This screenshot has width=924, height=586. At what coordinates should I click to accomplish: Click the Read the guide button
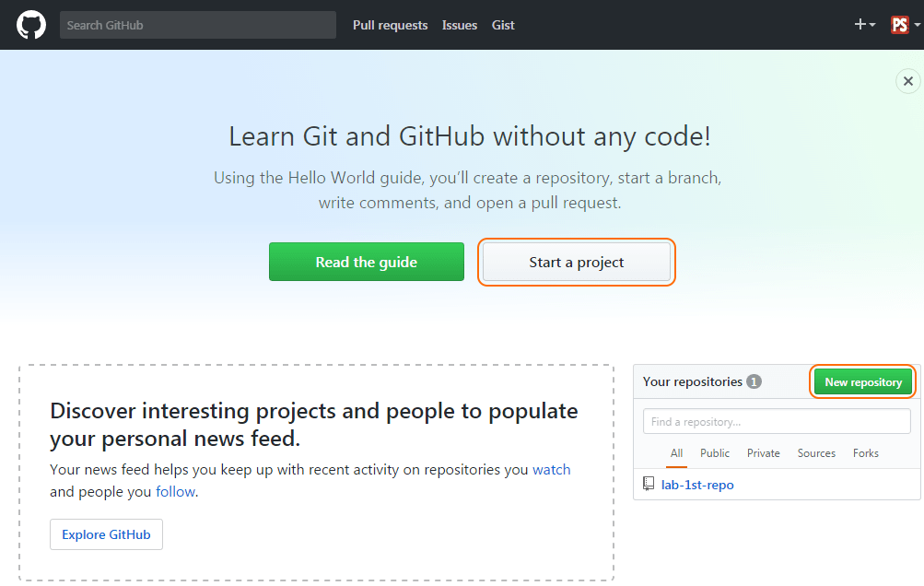[x=367, y=262]
